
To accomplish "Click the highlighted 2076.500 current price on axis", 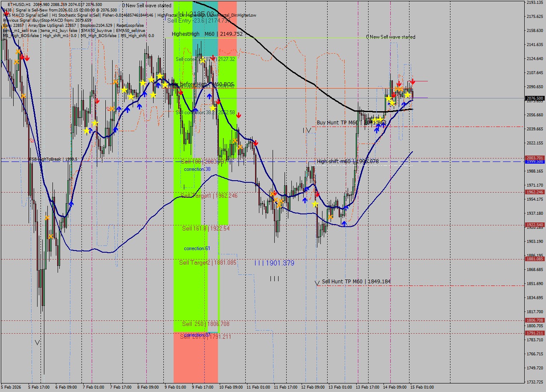I will [534, 98].
